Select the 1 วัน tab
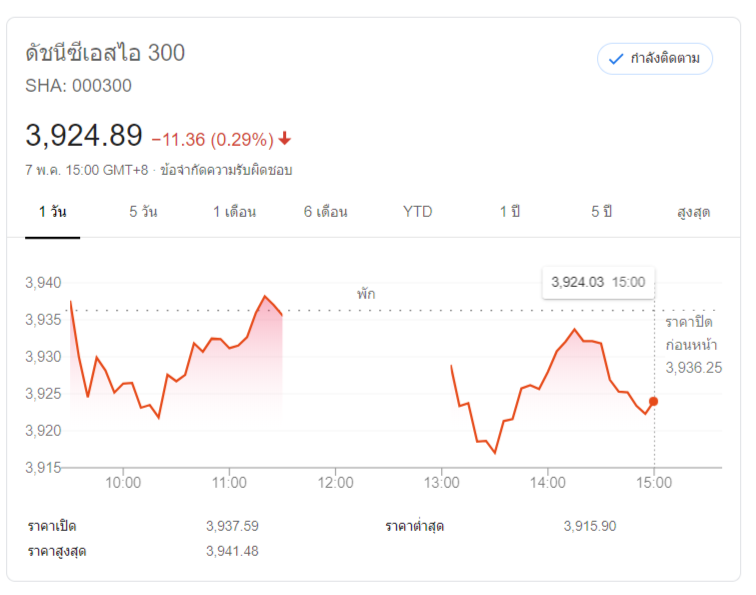The image size is (756, 595). click(x=52, y=212)
